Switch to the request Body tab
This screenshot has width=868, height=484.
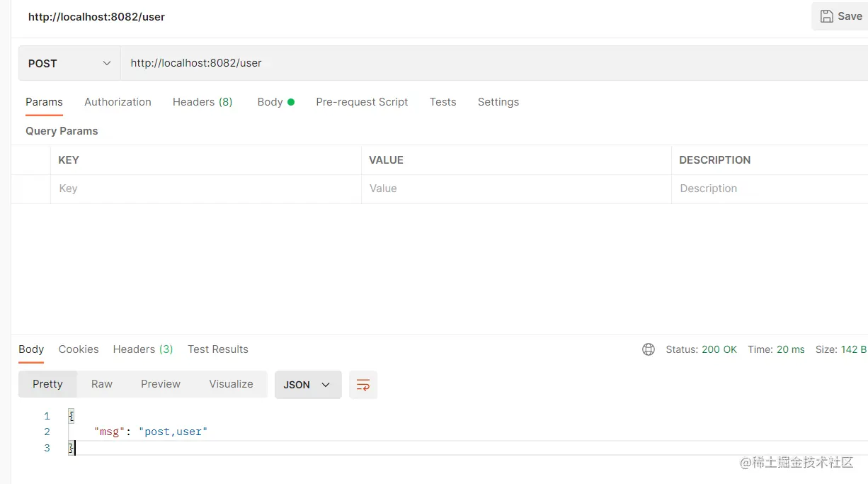click(x=275, y=102)
